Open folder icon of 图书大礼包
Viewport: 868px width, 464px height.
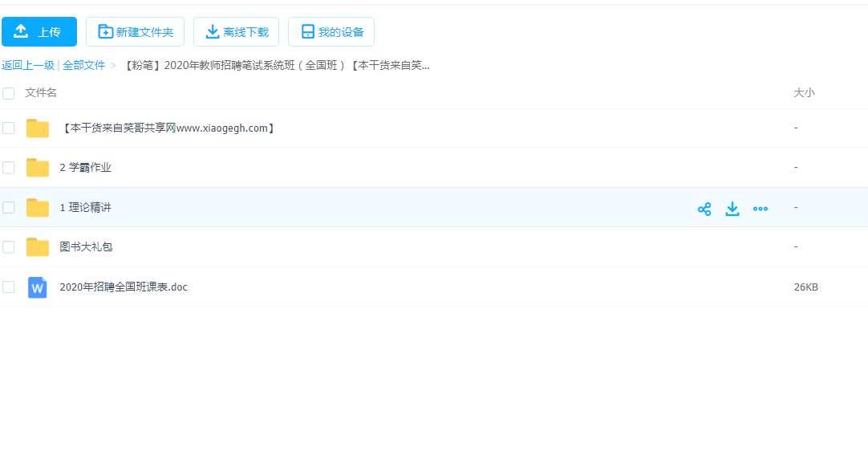[x=38, y=247]
